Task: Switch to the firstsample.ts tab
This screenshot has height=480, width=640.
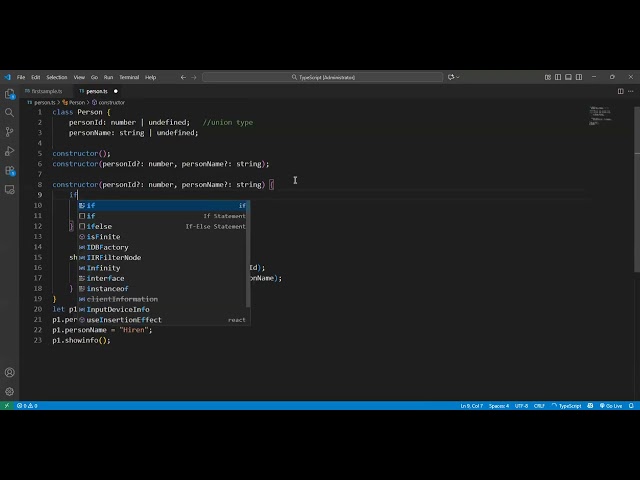Action: click(x=46, y=91)
